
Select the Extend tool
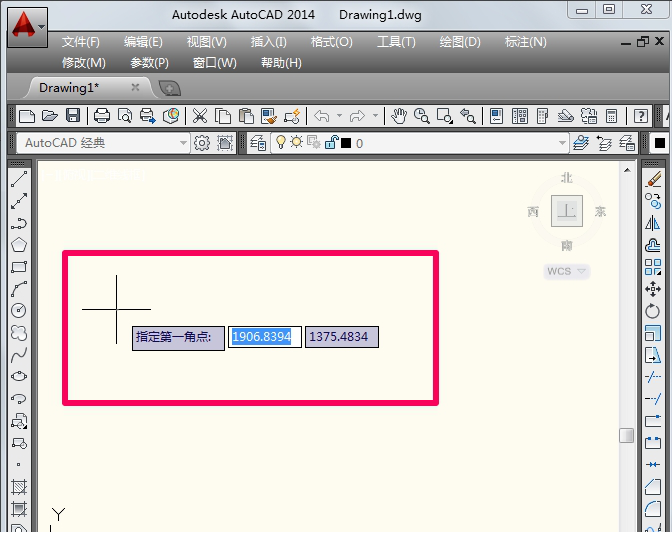[x=653, y=399]
